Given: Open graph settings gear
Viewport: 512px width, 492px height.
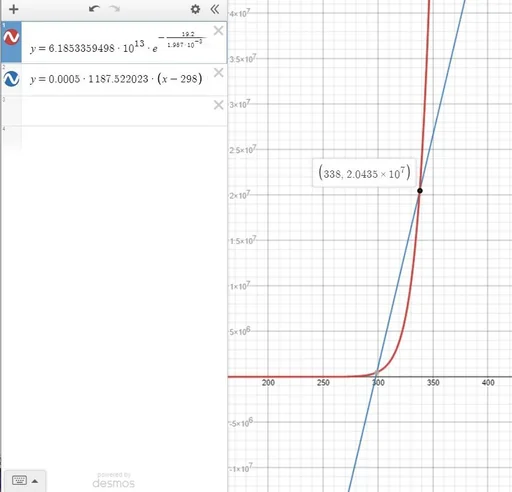Looking at the screenshot, I should pyautogui.click(x=195, y=9).
